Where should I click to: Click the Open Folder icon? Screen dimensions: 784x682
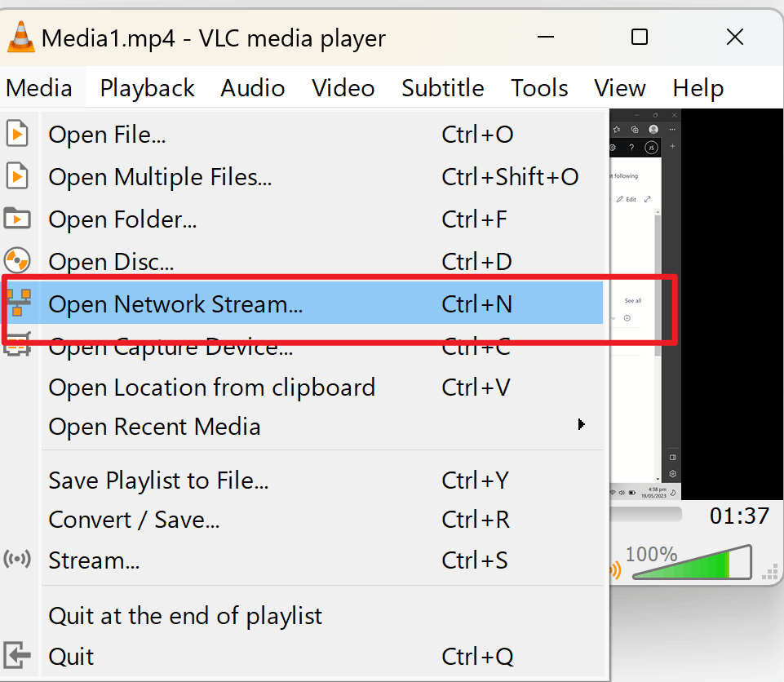click(18, 219)
